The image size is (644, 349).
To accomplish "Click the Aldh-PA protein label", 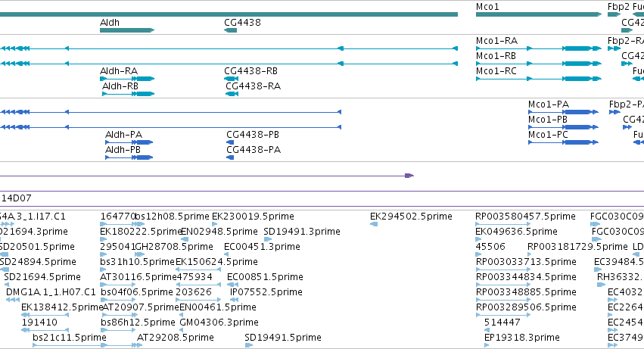I will coord(123,135).
